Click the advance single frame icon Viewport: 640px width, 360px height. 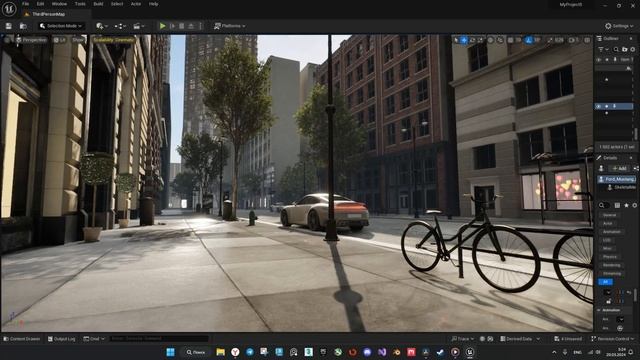(x=172, y=26)
